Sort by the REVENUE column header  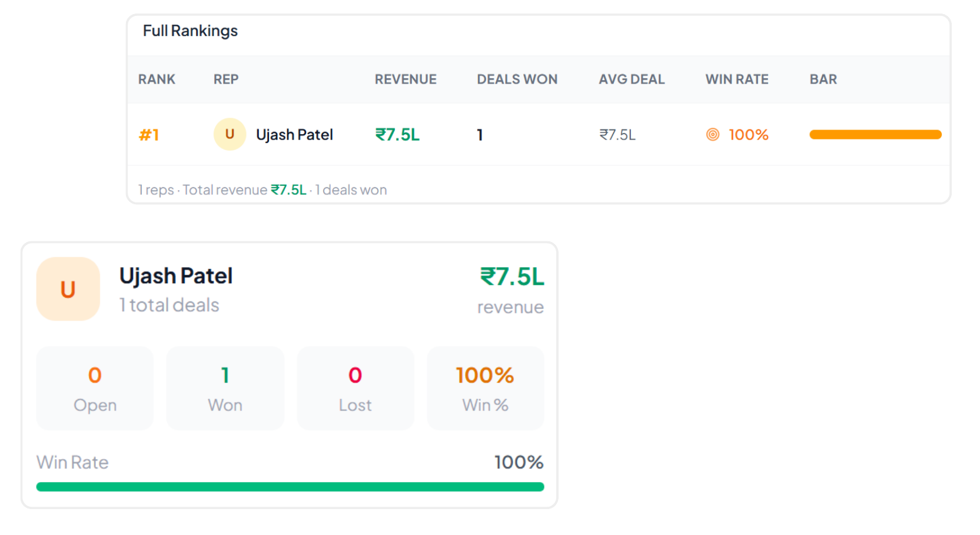(x=406, y=79)
